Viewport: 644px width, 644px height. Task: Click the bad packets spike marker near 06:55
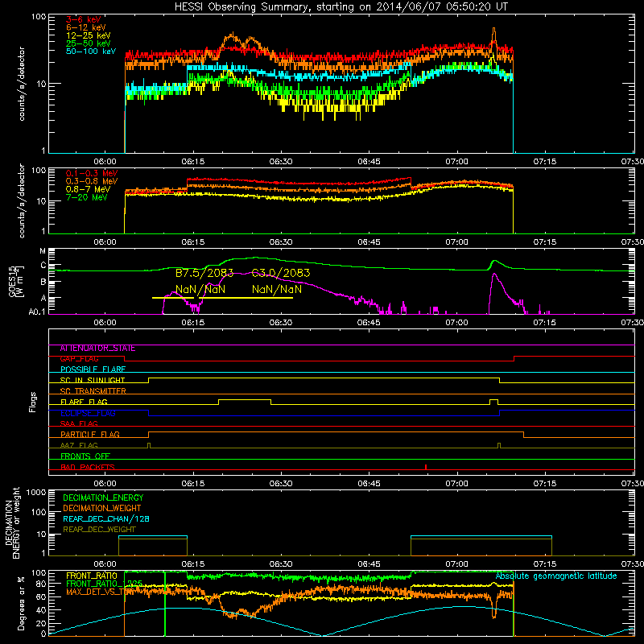click(426, 467)
